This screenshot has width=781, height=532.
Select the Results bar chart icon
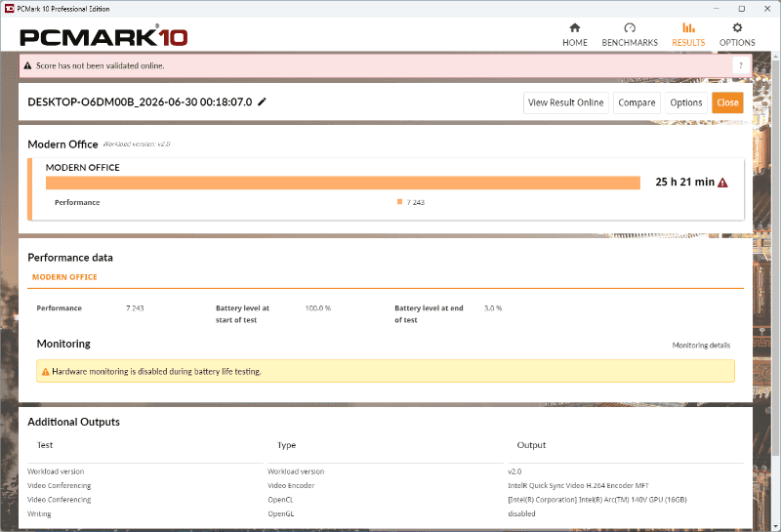(x=688, y=28)
